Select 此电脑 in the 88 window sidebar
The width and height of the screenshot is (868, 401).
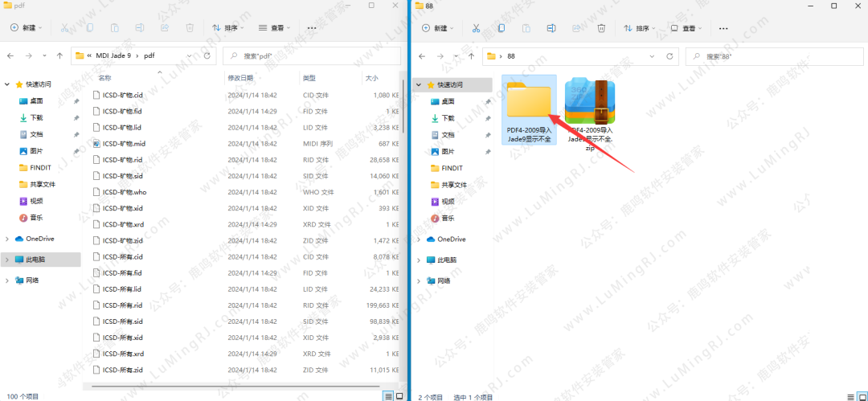441,260
